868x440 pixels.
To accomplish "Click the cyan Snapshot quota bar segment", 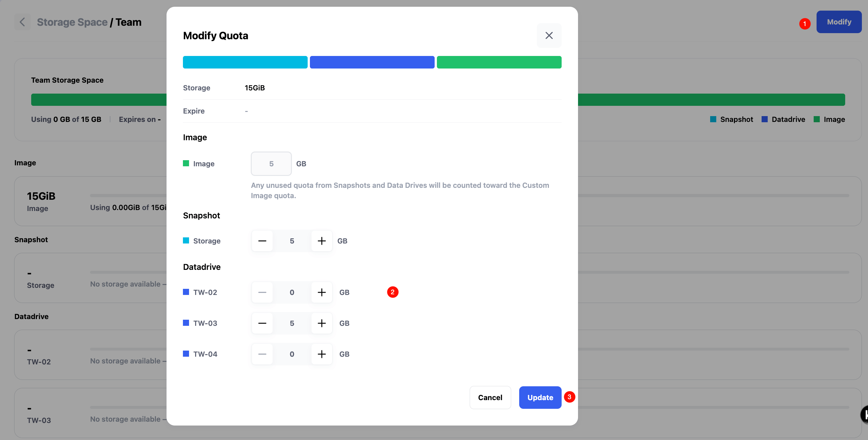I will pyautogui.click(x=245, y=62).
